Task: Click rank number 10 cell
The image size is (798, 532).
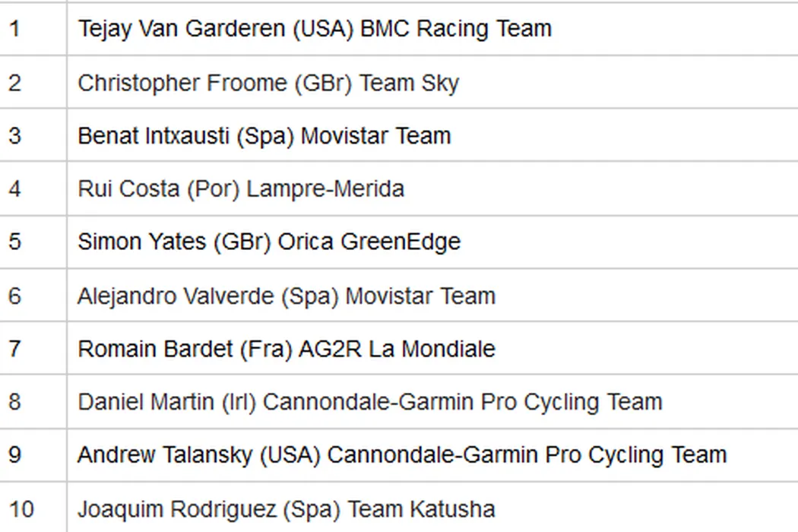Action: [21, 508]
